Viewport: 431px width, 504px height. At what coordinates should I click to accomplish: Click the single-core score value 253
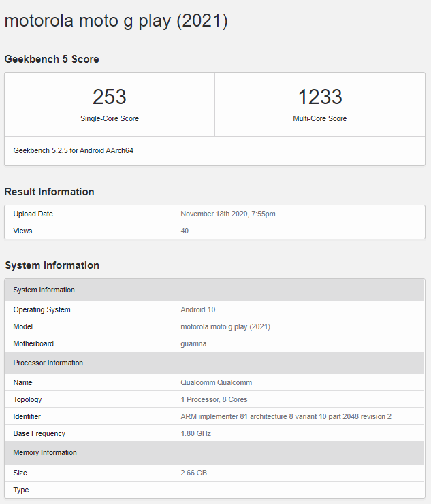(x=110, y=97)
